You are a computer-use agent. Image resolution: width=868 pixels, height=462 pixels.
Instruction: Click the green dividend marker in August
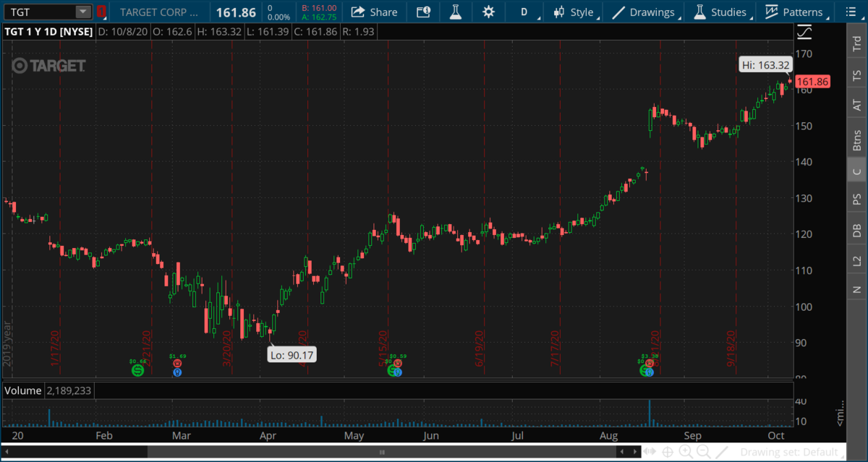[644, 371]
